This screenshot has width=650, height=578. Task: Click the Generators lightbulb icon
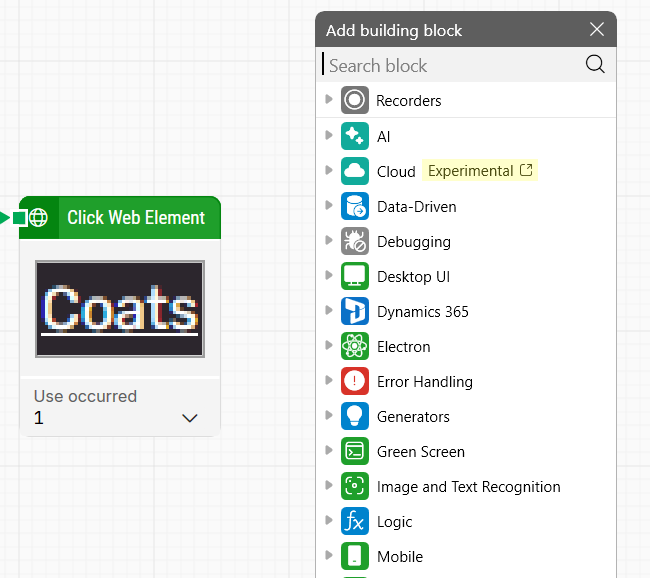[355, 417]
